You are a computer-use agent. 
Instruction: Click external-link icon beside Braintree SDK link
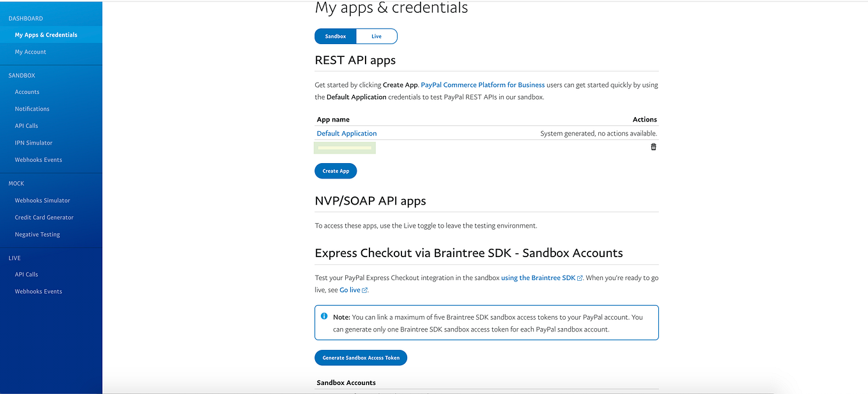point(580,278)
